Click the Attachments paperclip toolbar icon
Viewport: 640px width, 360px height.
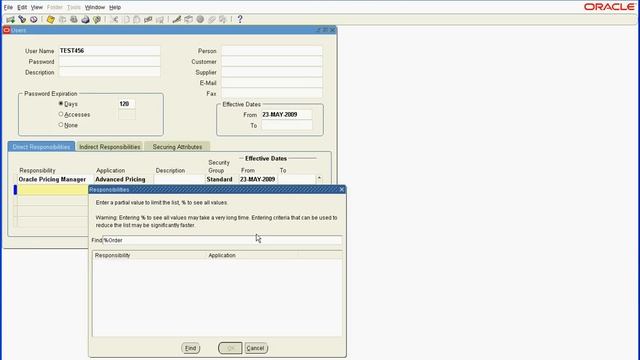click(211, 19)
